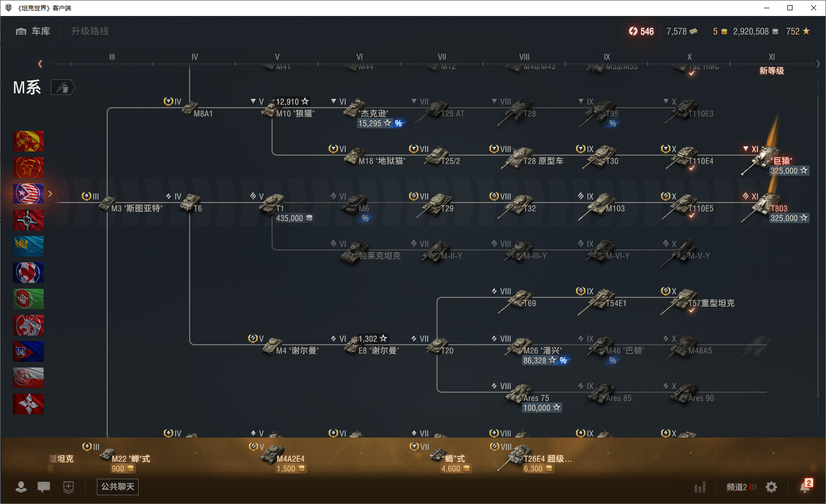Switch to the USSR nation flag
The image size is (826, 504).
click(x=28, y=167)
